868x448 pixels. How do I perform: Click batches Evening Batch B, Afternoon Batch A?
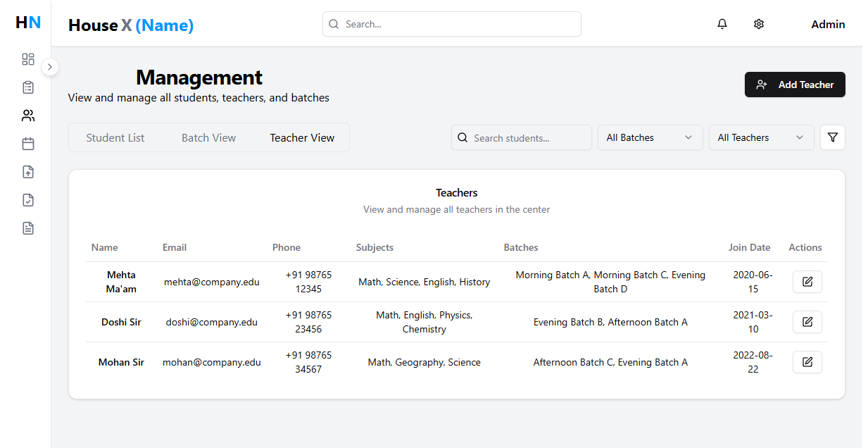click(610, 322)
